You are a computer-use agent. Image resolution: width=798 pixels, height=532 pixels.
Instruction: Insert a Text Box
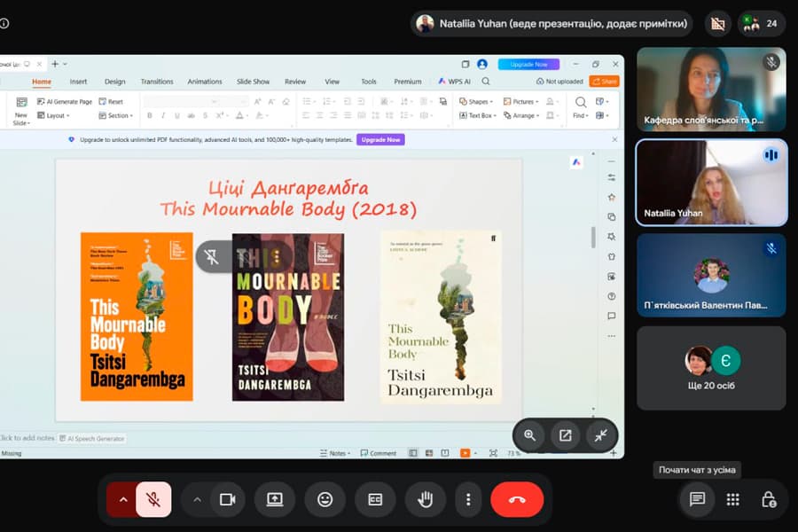coord(477,115)
